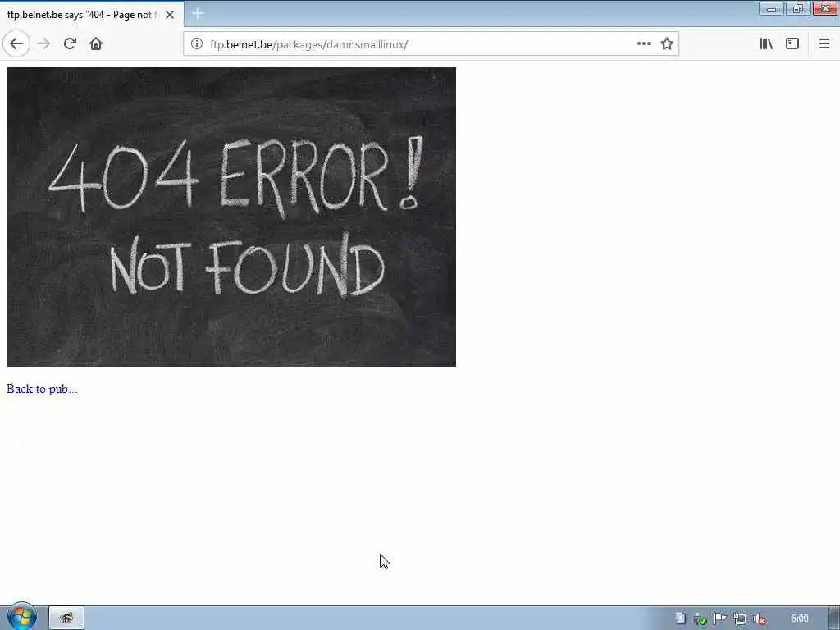The width and height of the screenshot is (840, 630).
Task: Open a new tab with plus button
Action: 198,14
